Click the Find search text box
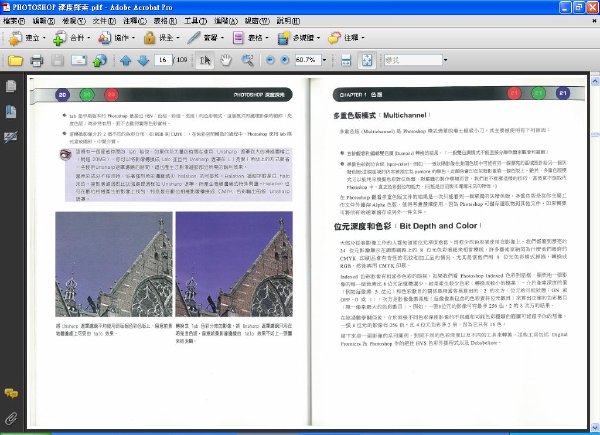The width and height of the screenshot is (600, 435). tap(413, 60)
